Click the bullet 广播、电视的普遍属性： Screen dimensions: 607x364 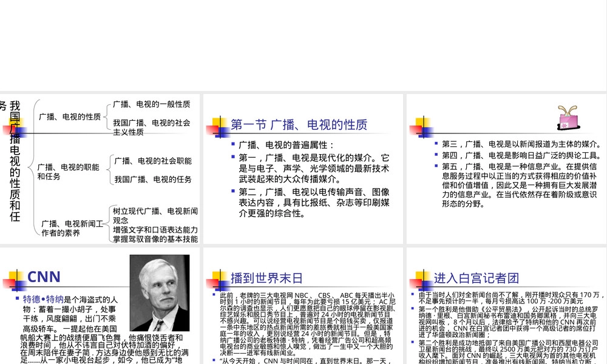(x=286, y=145)
